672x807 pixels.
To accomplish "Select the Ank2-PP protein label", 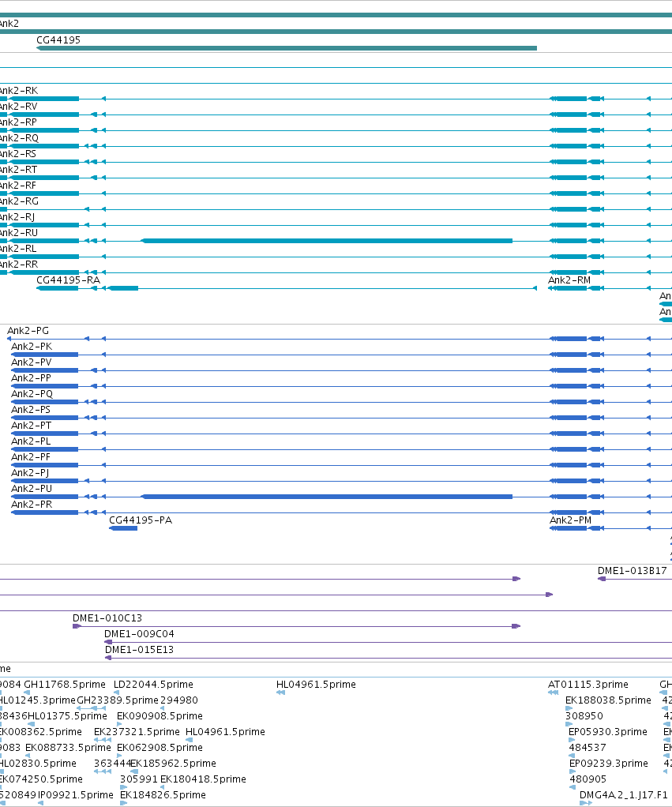I will [x=31, y=378].
